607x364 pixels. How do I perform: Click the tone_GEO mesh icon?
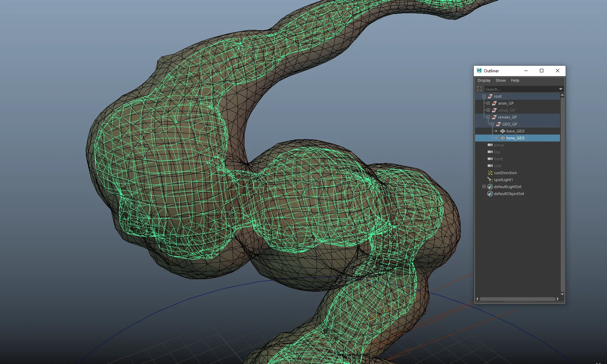pyautogui.click(x=503, y=138)
